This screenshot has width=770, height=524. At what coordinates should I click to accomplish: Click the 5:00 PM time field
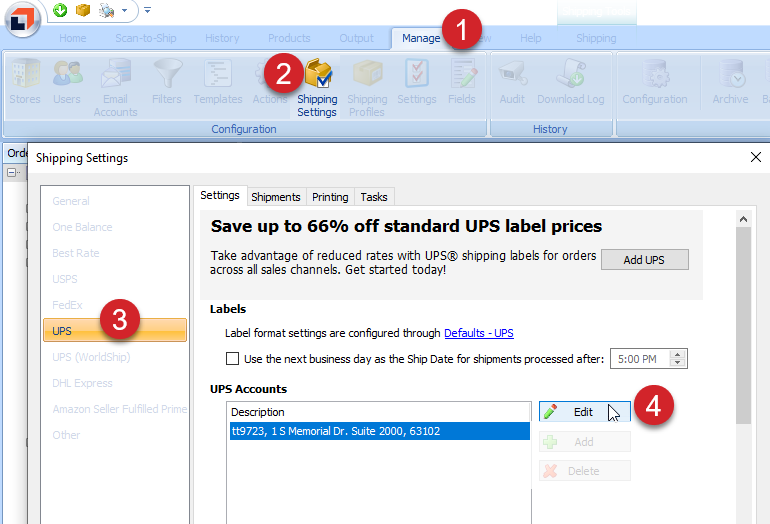tap(639, 359)
